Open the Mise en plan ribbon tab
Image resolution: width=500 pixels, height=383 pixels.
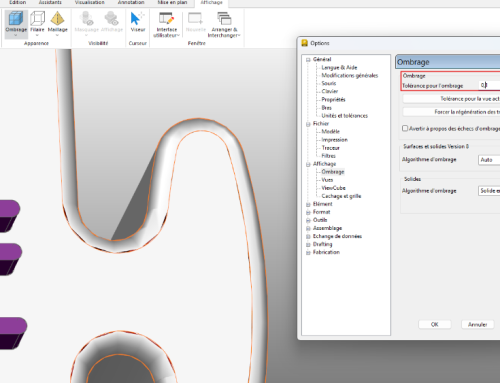coord(172,2)
